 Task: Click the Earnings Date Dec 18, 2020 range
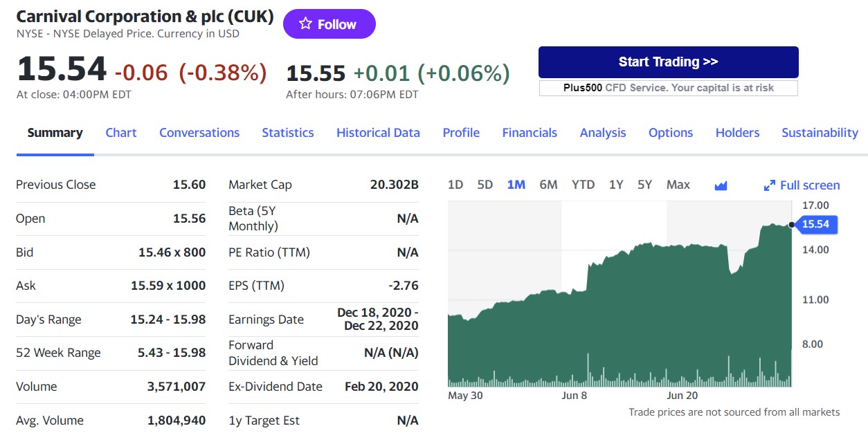(378, 319)
